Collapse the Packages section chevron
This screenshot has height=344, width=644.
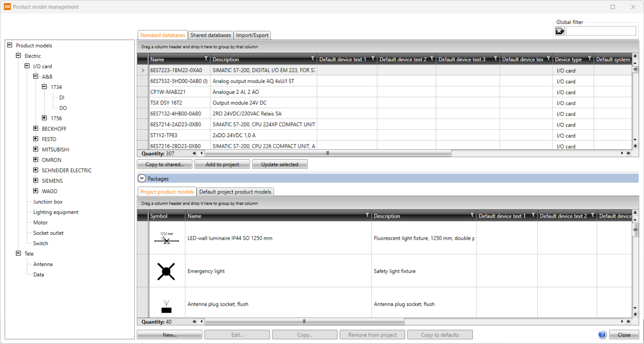pos(142,178)
